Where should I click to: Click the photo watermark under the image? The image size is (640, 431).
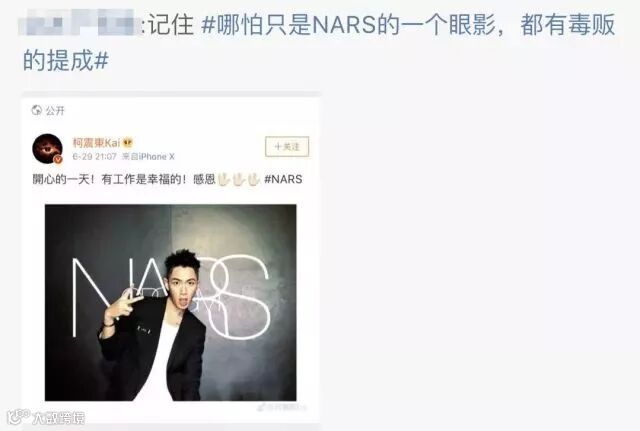282,407
